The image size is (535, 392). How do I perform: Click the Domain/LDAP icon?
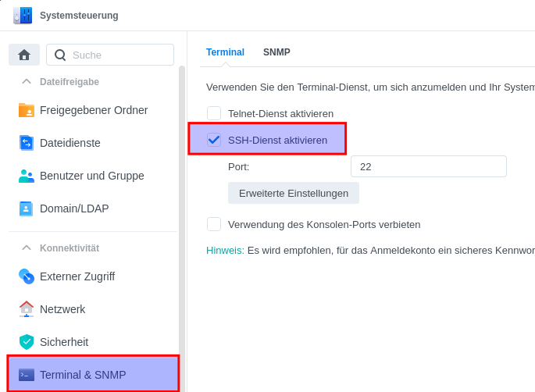click(27, 208)
